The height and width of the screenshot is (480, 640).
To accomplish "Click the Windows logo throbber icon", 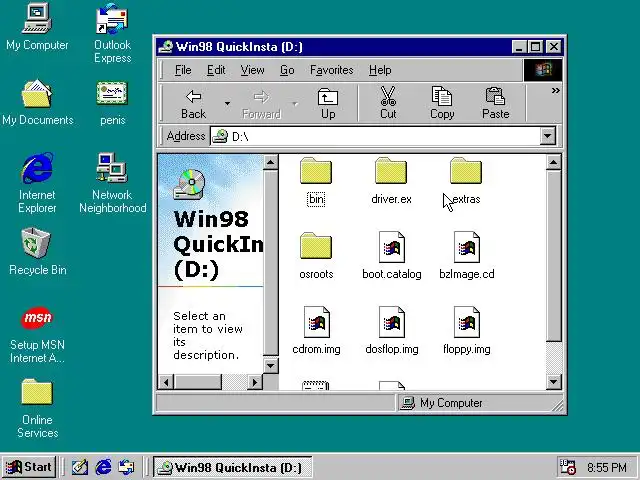I will (x=543, y=70).
